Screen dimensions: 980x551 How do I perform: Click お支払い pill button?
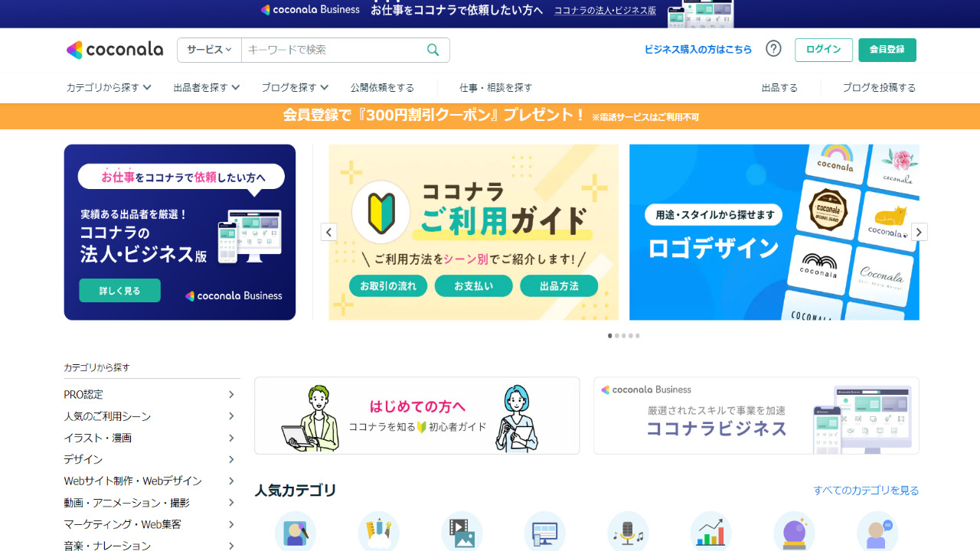pos(474,286)
